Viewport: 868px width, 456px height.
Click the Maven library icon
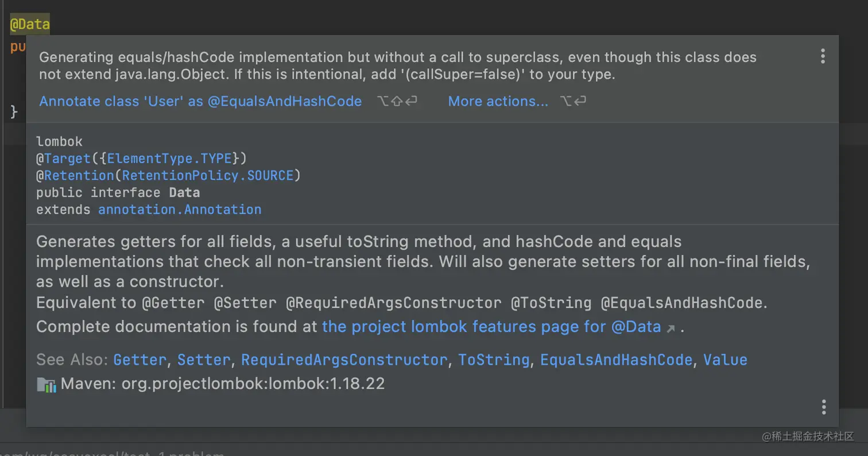[x=46, y=385]
